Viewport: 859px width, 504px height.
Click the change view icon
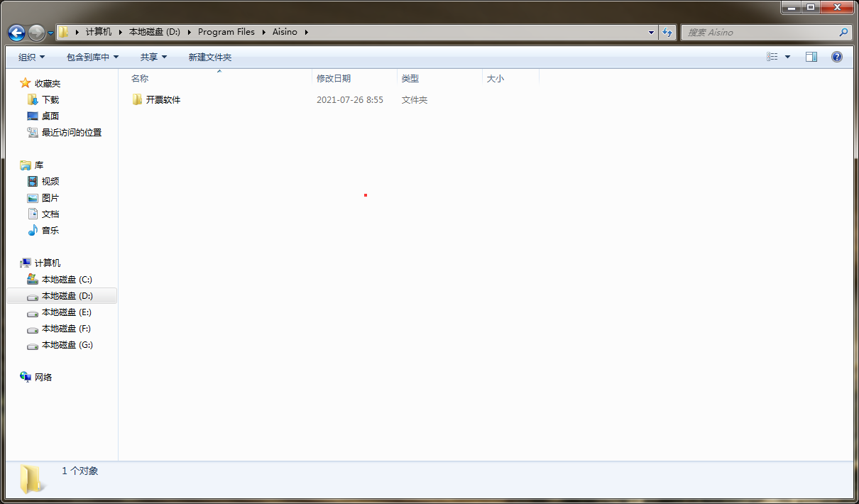(x=772, y=57)
